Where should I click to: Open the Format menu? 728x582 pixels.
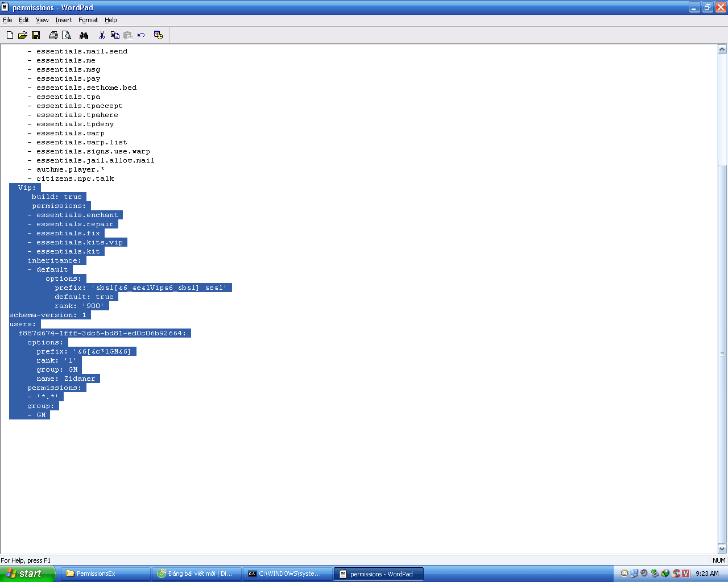click(88, 20)
